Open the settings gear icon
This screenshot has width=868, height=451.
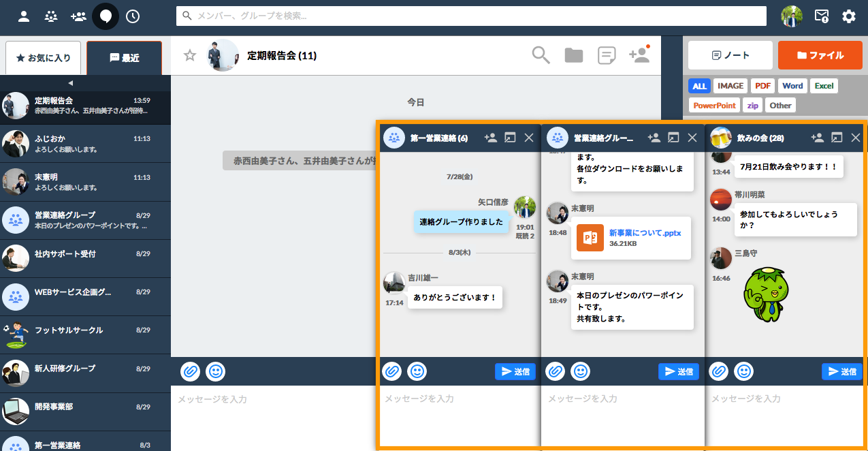(x=849, y=16)
